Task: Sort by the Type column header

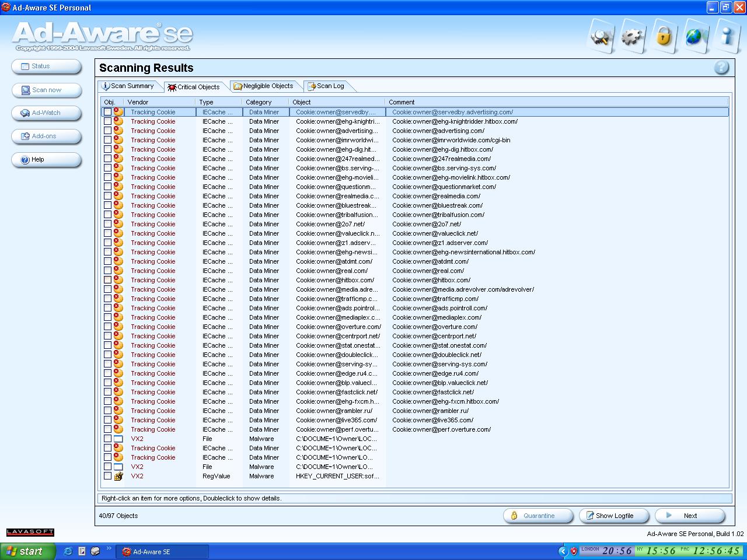Action: (x=219, y=102)
